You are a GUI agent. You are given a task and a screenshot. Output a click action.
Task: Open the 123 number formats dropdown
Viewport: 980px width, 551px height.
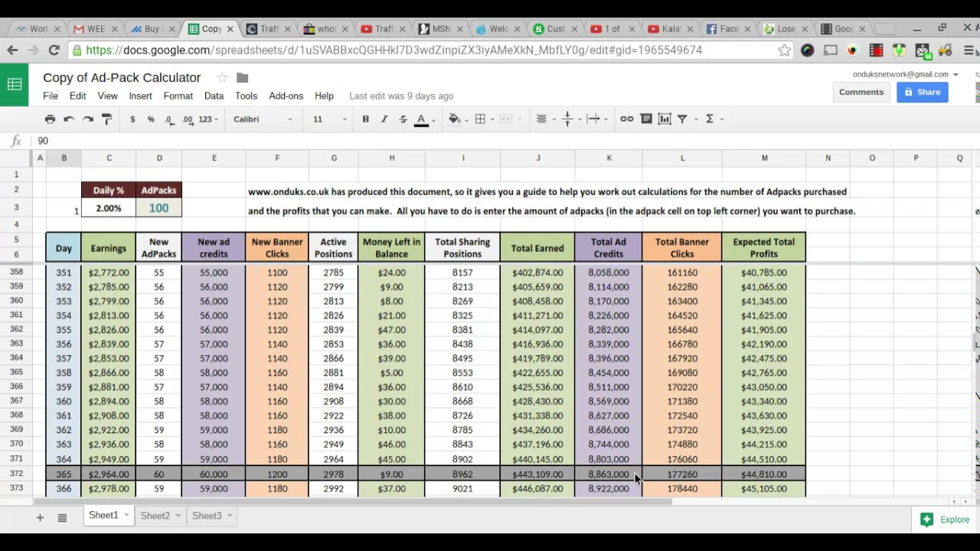click(x=208, y=119)
